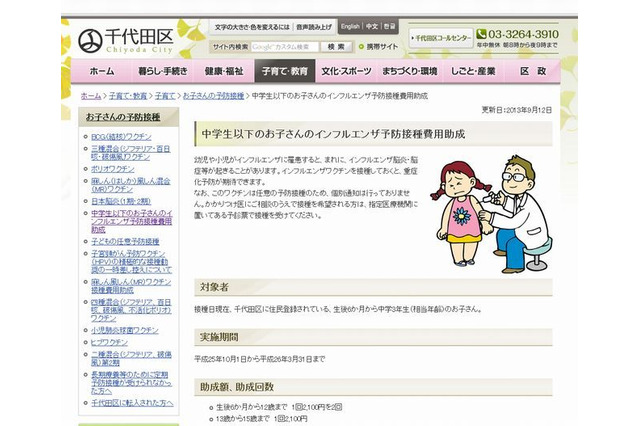Viewport: 640px width, 426px height.
Task: Open the 日本脳炎(1期・2期) sidebar link
Action: 121,201
